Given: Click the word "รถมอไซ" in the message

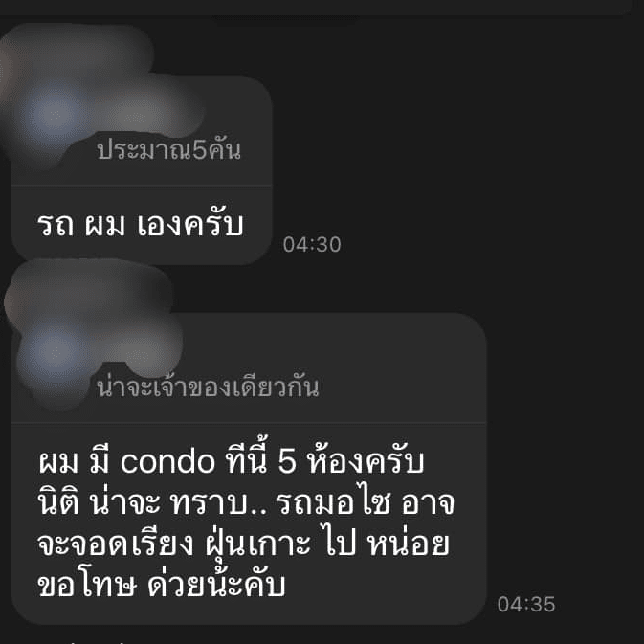Looking at the screenshot, I should [x=332, y=501].
